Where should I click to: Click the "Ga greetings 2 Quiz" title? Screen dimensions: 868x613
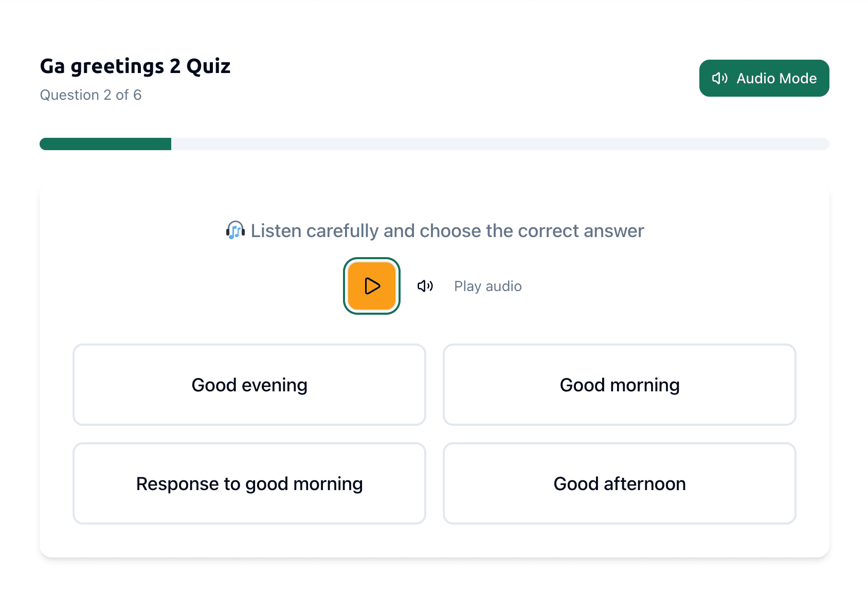click(x=135, y=66)
